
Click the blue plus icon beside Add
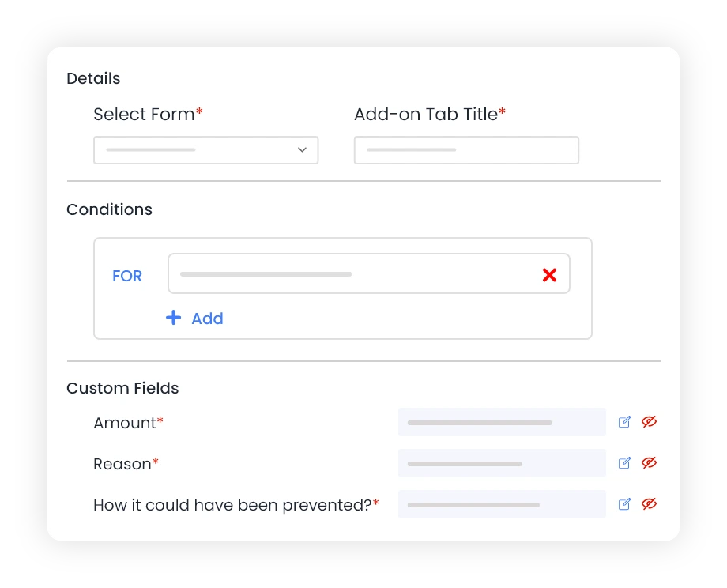pyautogui.click(x=173, y=318)
